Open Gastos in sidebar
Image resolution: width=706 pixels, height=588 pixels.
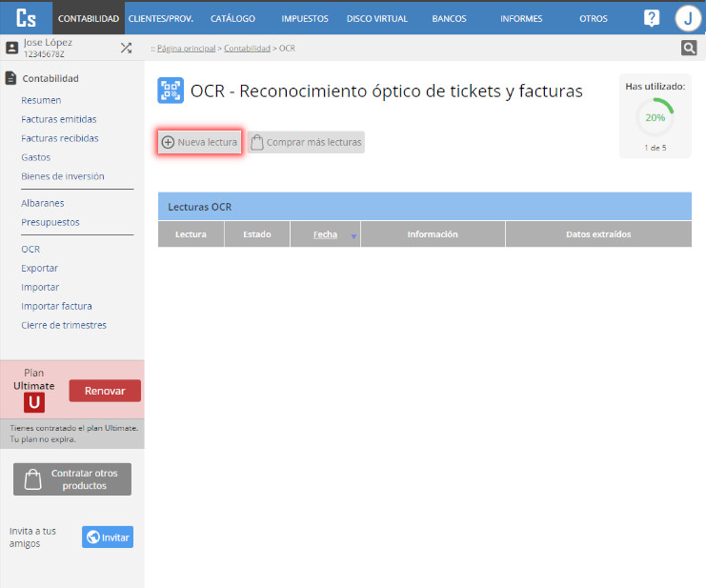pos(35,157)
